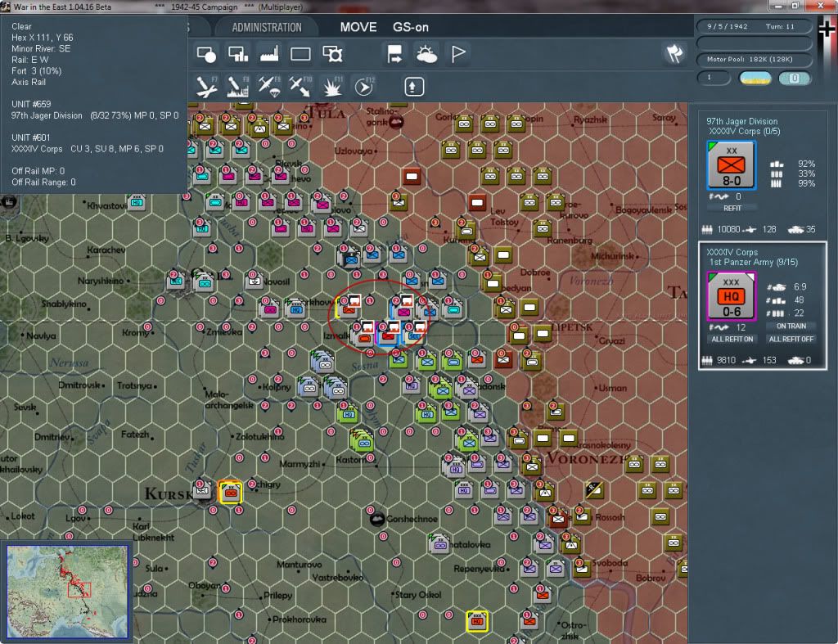Select the yellow-highlighted unit near Kursk
The width and height of the screenshot is (838, 644).
tap(231, 492)
